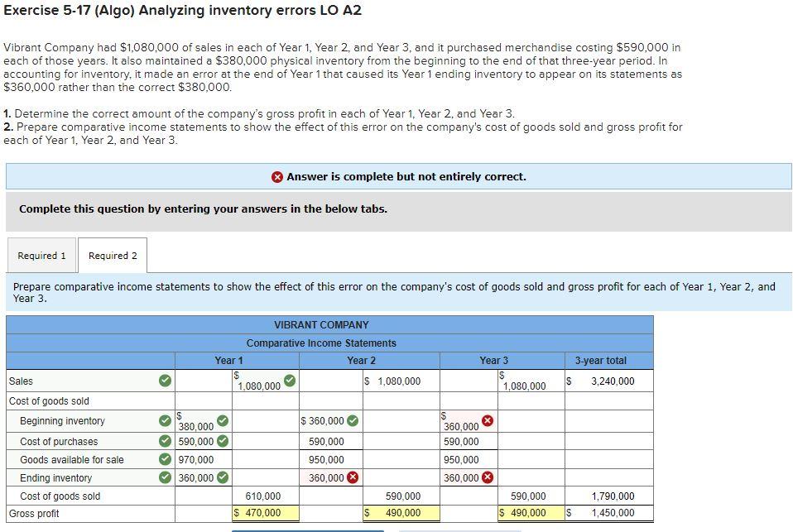
Task: Click the Year 2 sales value 1,080,000
Action: pyautogui.click(x=399, y=381)
